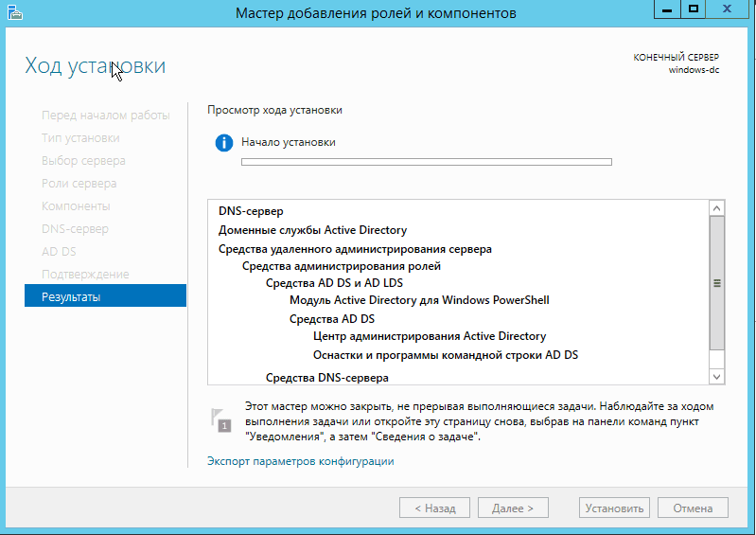Switch to the Выбор сервера step
The image size is (756, 535).
point(83,161)
